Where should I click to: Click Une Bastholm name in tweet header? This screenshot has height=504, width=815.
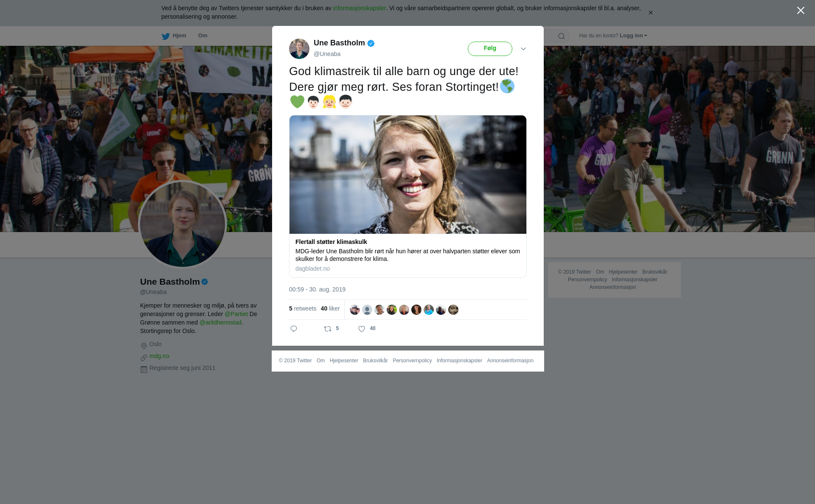[x=339, y=43]
